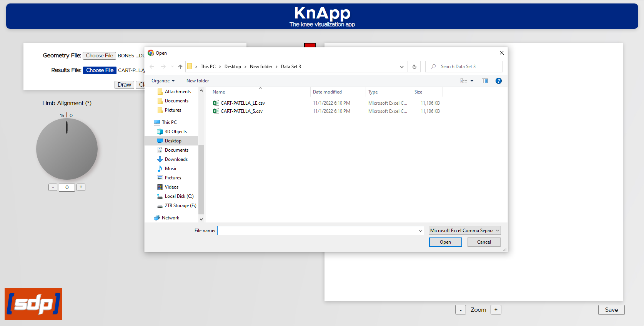Select the yellow Documents folder in Quick access
Screen dimensions: 644x326
[173, 101]
